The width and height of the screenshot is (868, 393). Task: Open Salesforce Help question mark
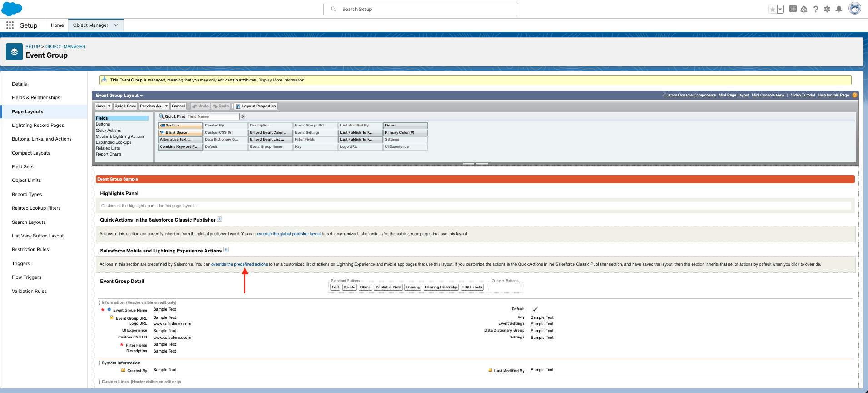coord(816,9)
